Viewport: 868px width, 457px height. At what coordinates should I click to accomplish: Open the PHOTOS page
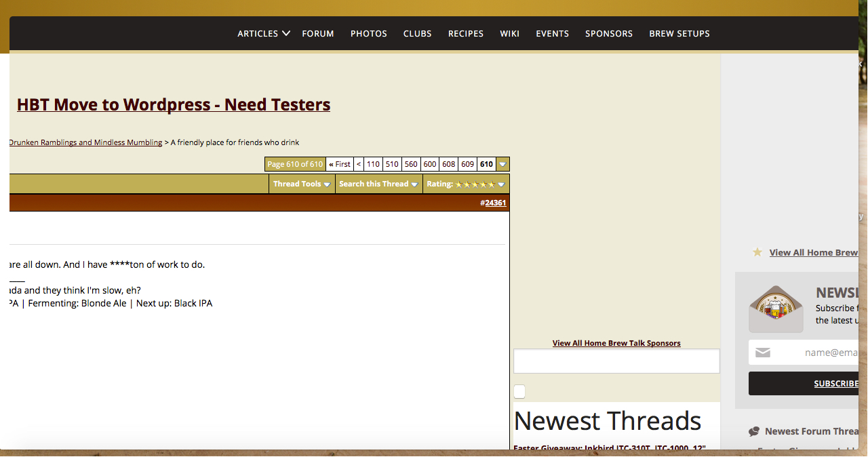click(x=369, y=33)
